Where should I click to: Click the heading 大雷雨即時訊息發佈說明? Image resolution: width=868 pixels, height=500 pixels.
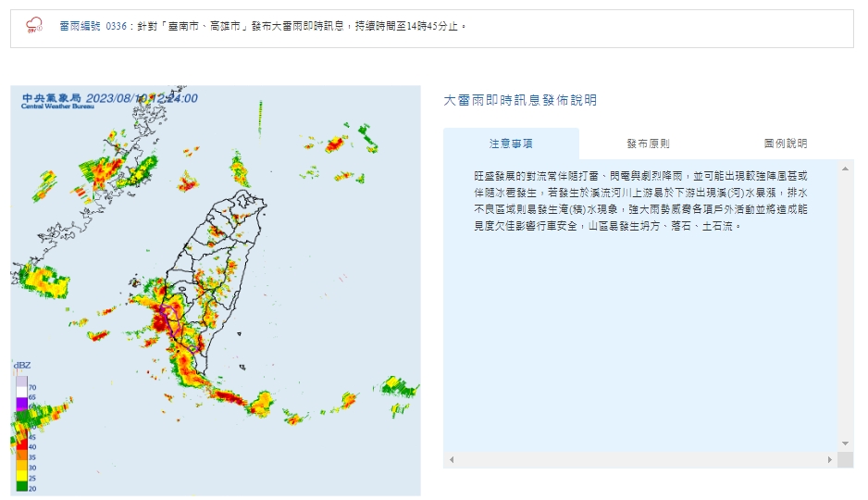[x=520, y=100]
